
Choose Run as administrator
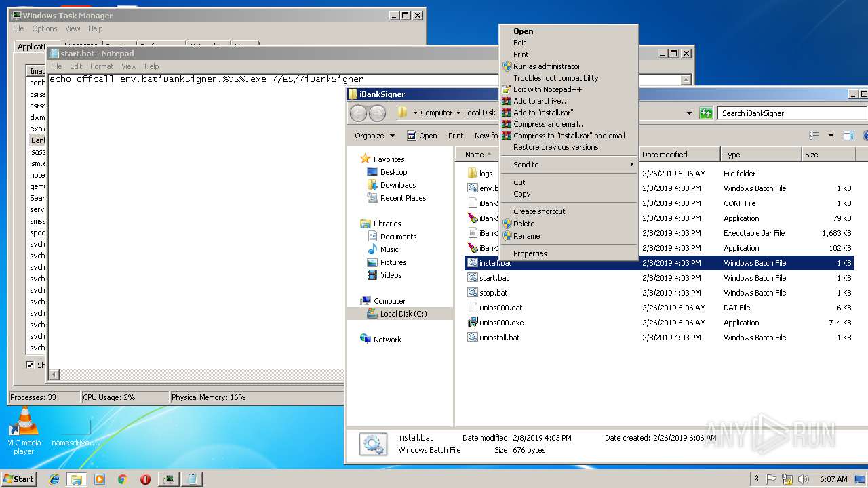pos(568,66)
